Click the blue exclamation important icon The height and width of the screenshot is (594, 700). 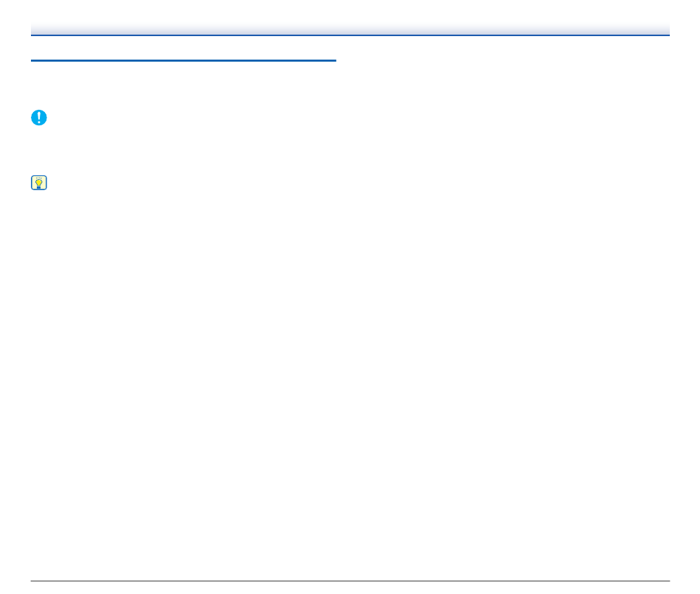(39, 117)
